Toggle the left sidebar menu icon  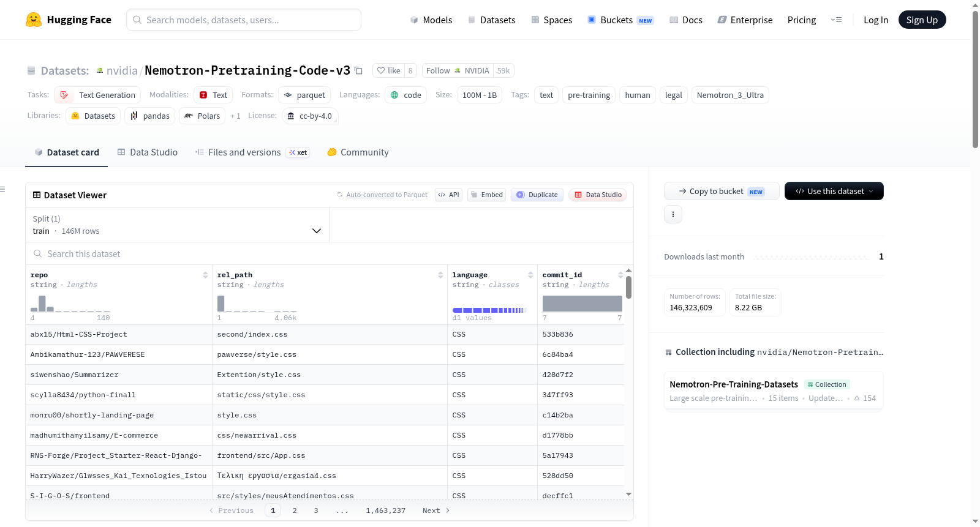[3, 189]
